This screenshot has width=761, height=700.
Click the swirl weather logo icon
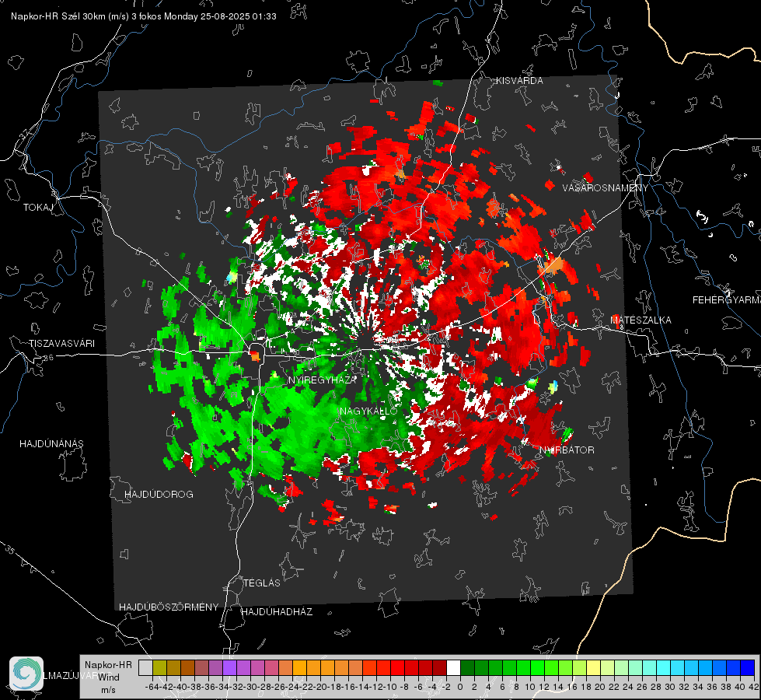pos(26,674)
